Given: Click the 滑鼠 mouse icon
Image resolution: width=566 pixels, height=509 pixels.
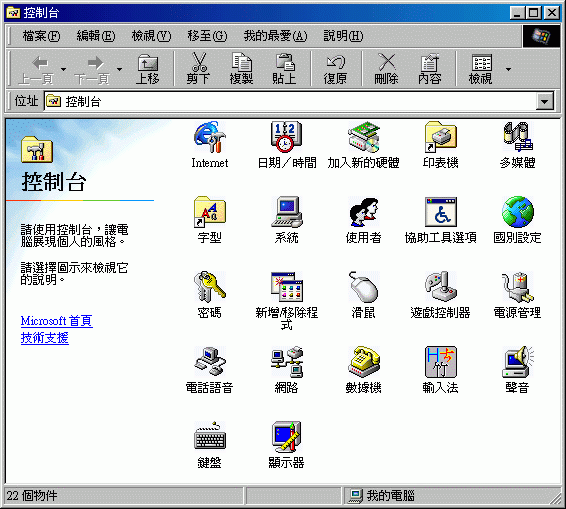Looking at the screenshot, I should [x=363, y=287].
